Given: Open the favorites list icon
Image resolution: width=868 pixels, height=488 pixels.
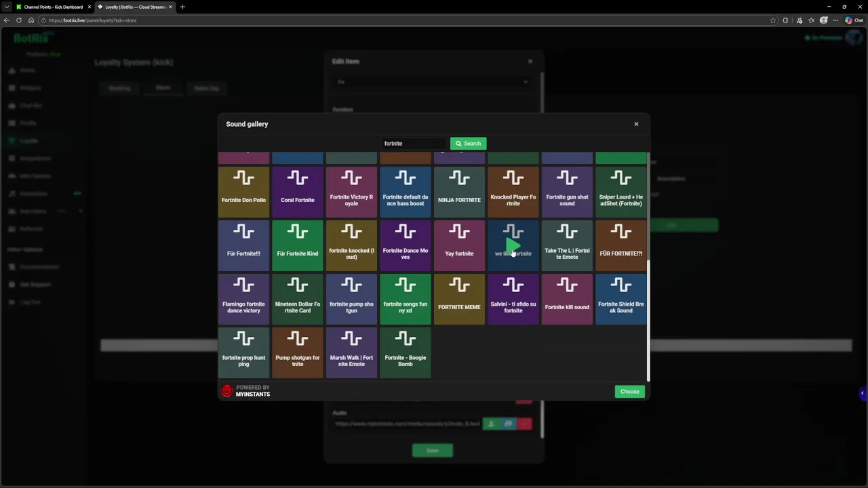Looking at the screenshot, I should (x=812, y=20).
